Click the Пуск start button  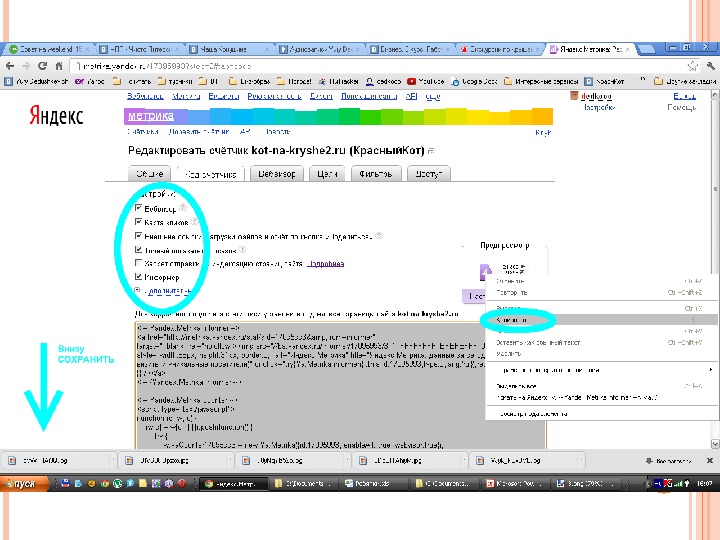click(x=24, y=483)
